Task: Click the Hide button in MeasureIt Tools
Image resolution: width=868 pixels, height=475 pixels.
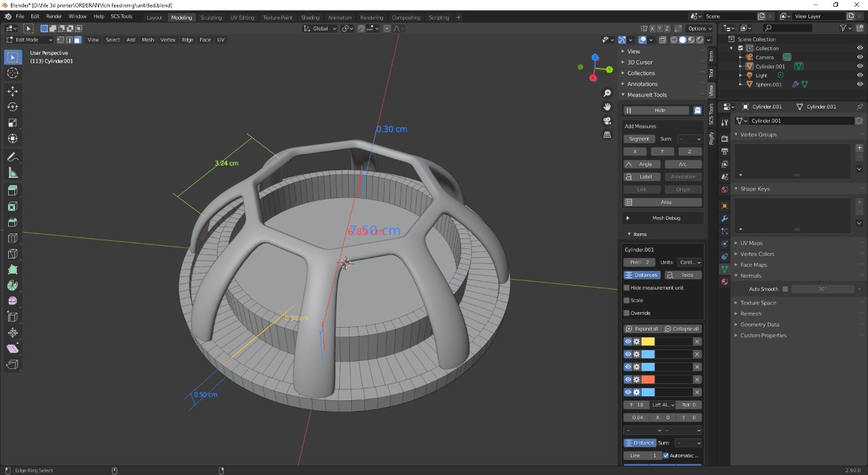Action: pos(658,109)
